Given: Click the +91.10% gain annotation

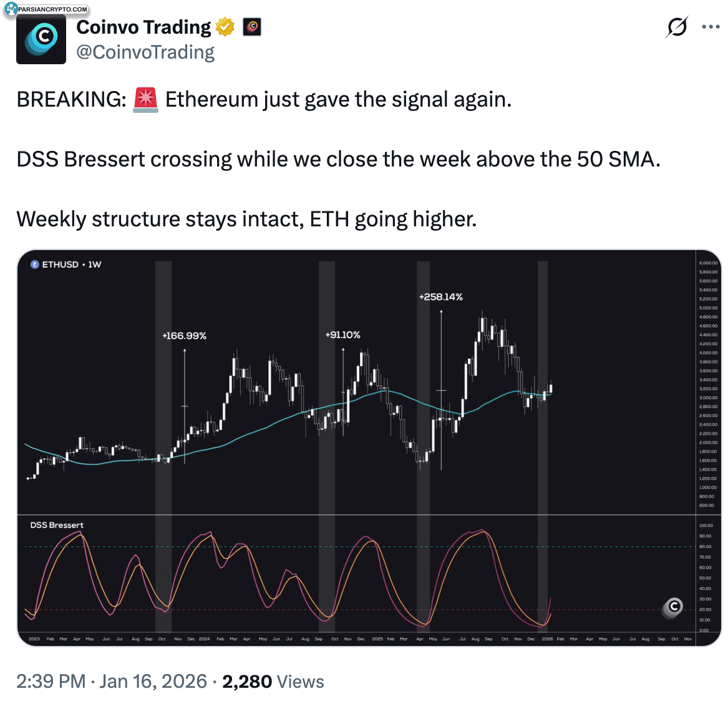Looking at the screenshot, I should pos(342,335).
